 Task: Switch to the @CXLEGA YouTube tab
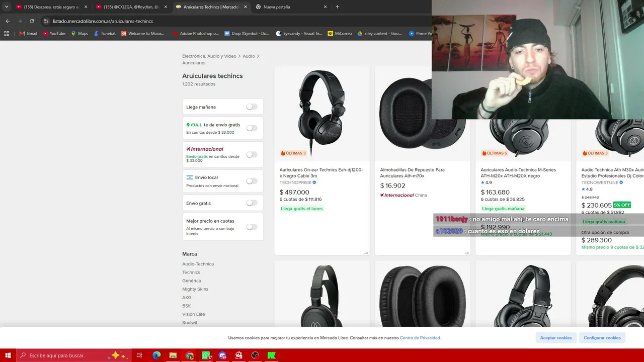[x=132, y=7]
